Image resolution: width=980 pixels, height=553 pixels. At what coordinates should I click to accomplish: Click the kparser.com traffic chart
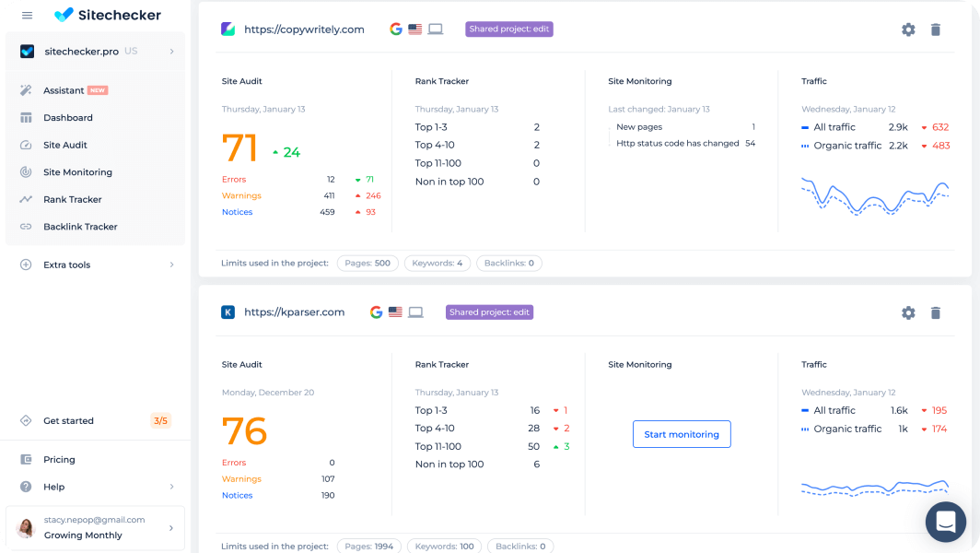875,488
